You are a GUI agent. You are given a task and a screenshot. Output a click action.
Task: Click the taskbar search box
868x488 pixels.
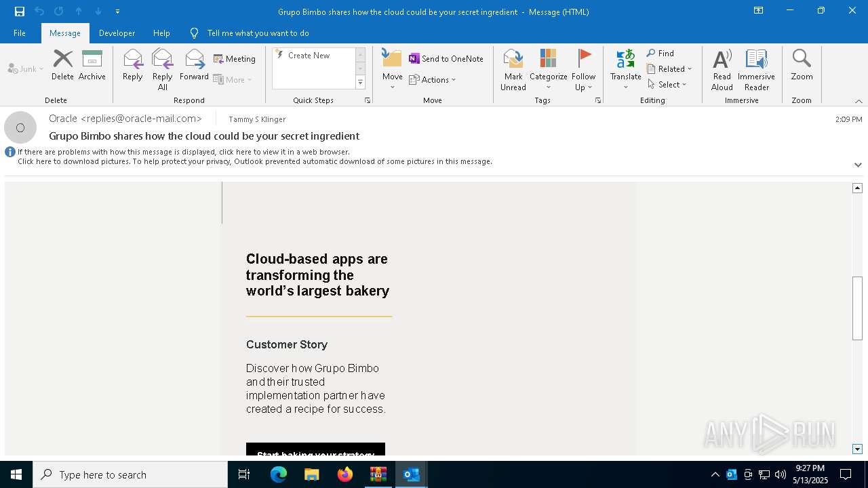pyautogui.click(x=130, y=474)
